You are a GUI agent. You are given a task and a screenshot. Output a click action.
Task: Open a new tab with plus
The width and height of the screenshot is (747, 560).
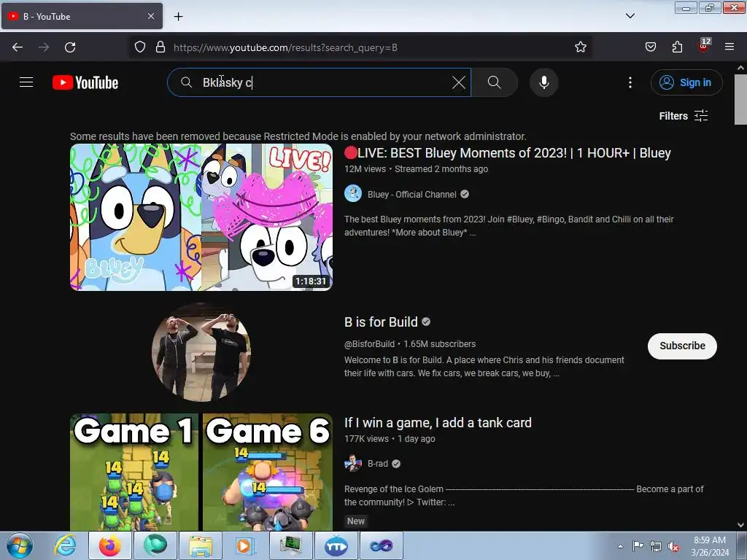point(178,17)
